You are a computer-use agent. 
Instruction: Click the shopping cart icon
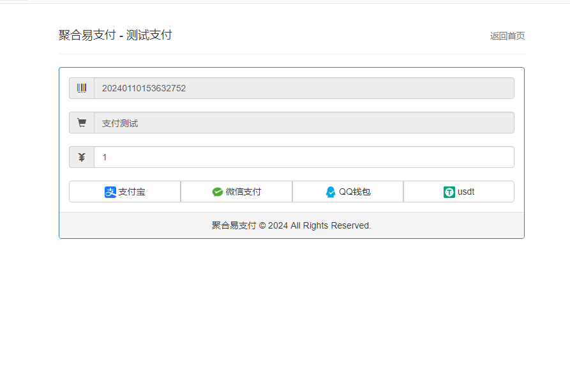tap(82, 123)
